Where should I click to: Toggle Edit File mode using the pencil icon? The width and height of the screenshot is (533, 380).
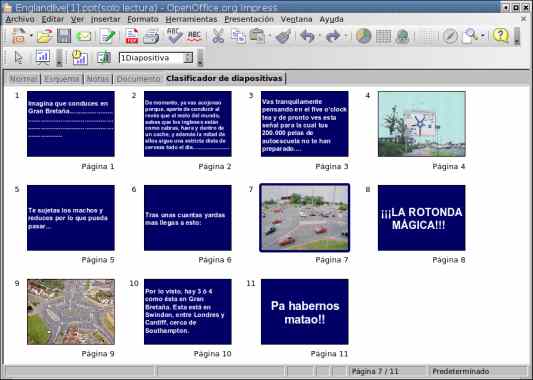pyautogui.click(x=108, y=36)
